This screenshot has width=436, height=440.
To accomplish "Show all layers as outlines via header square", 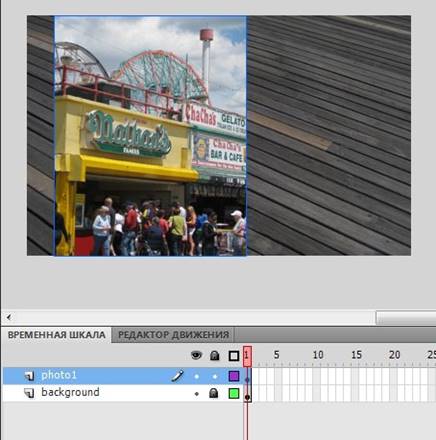I will click(234, 356).
